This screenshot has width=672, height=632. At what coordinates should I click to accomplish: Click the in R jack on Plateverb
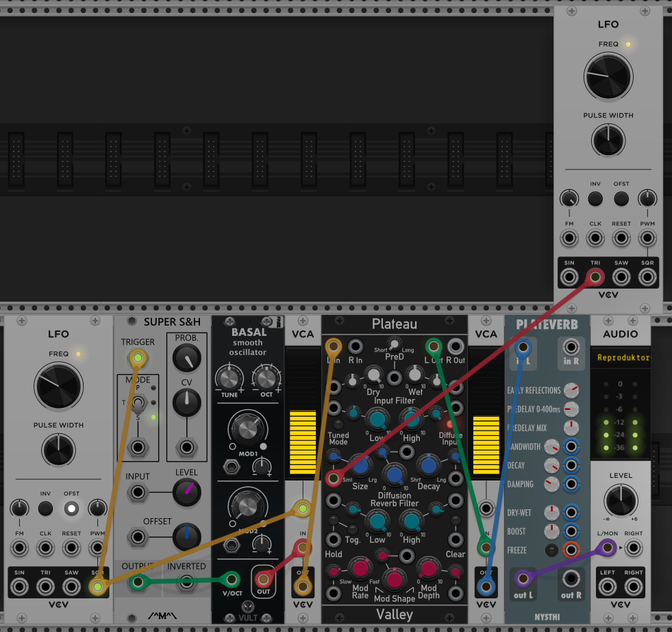[x=571, y=346]
